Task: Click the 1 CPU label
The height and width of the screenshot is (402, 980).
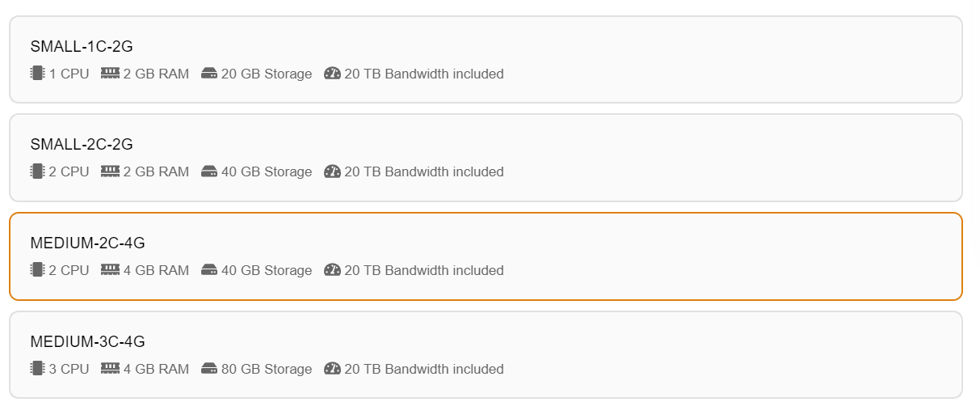Action: [69, 74]
